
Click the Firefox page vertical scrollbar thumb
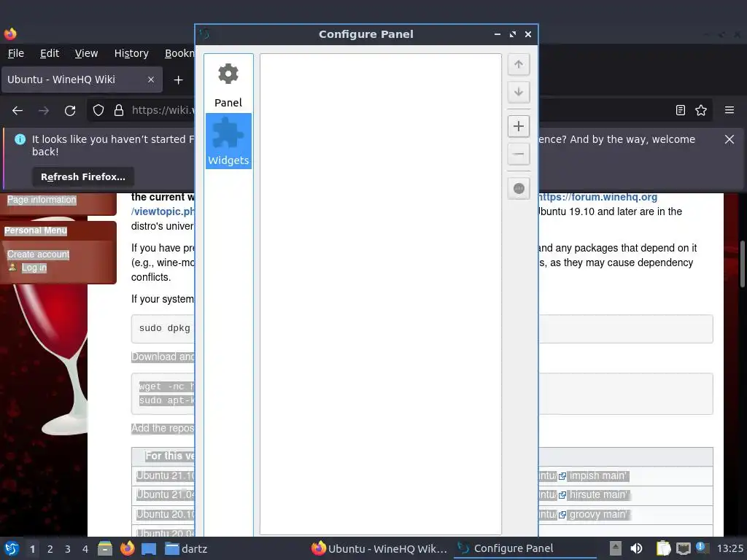(742, 264)
